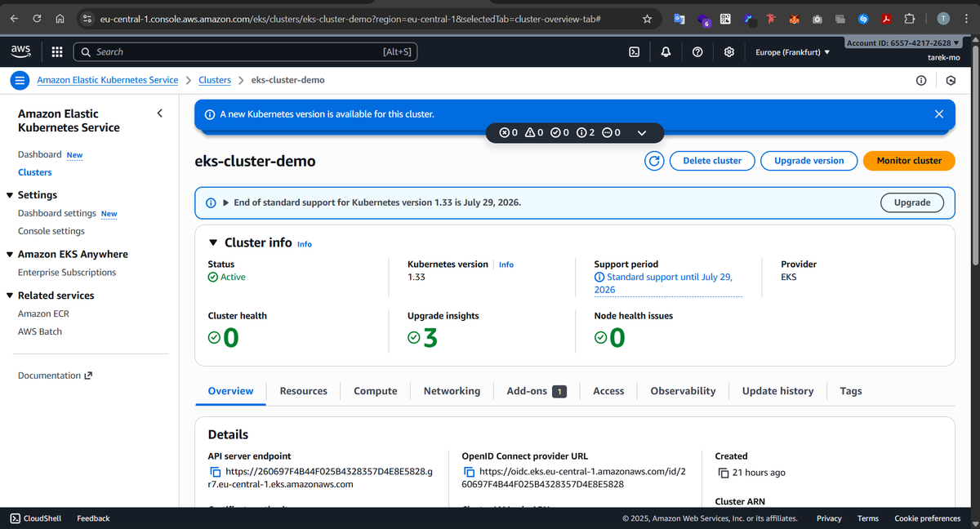980x529 pixels.
Task: Open Enterprise Subscriptions link
Action: [67, 273]
